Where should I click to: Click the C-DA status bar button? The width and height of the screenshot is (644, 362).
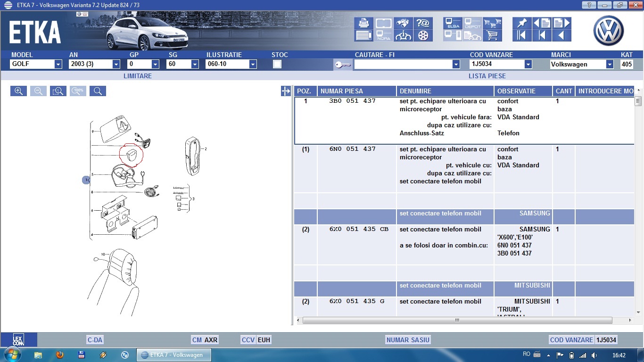[95, 340]
